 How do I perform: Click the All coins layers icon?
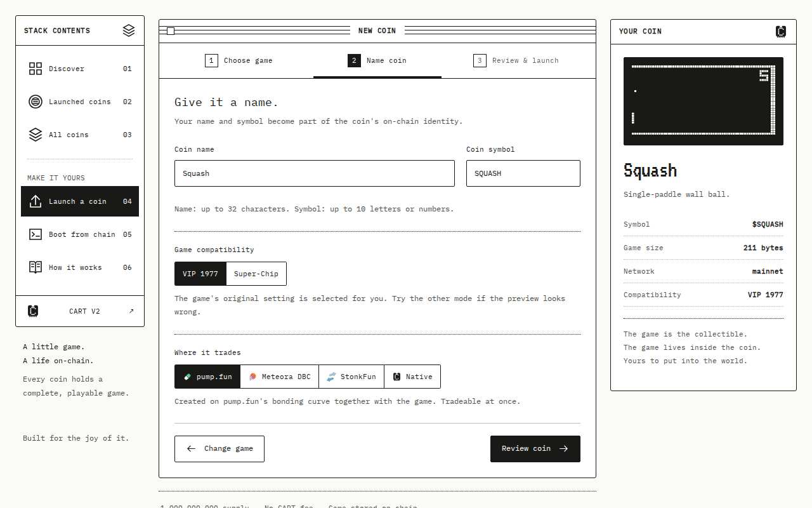point(36,135)
